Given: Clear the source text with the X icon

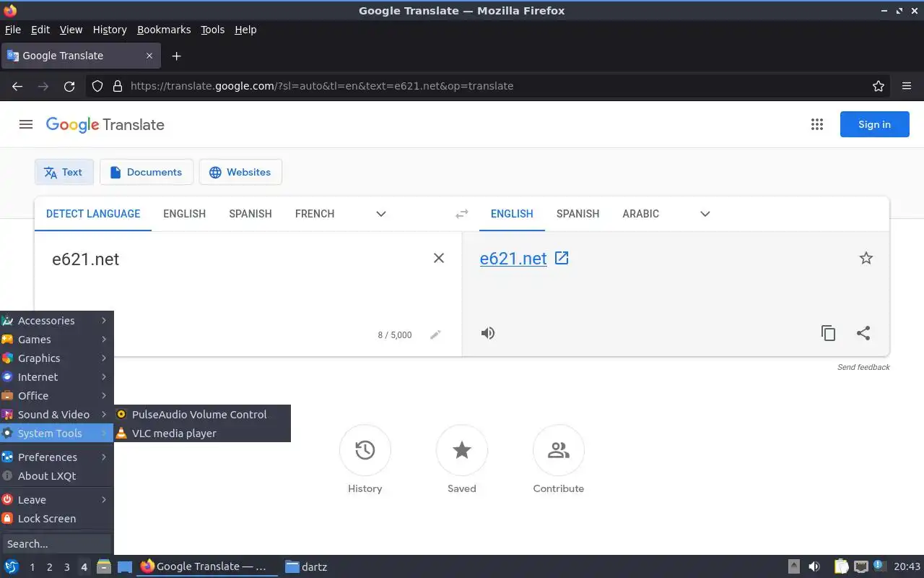Looking at the screenshot, I should [x=438, y=258].
